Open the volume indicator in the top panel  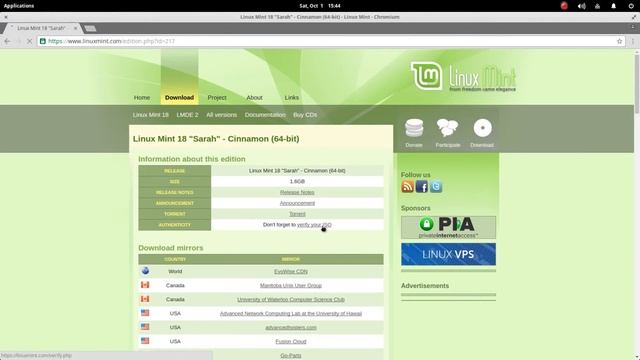click(582, 6)
